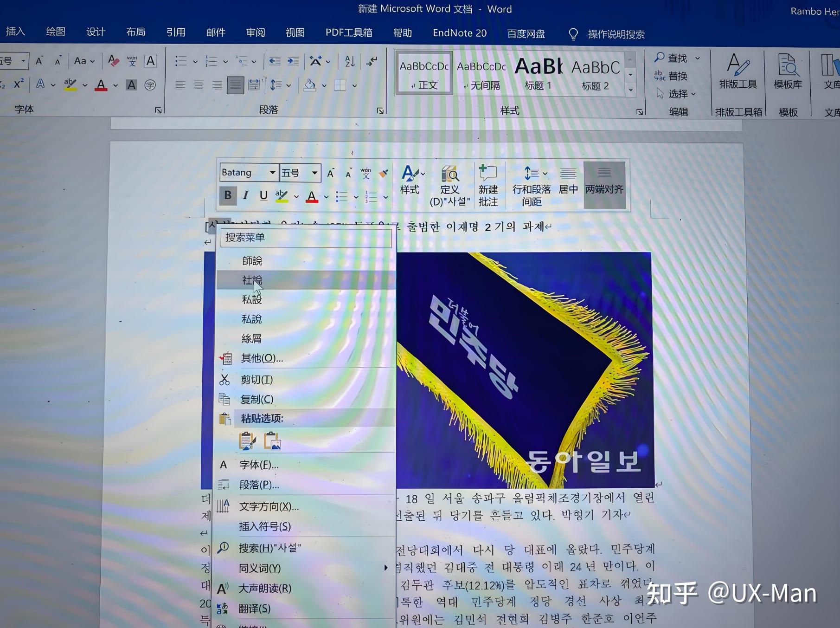Viewport: 840px width, 628px height.
Task: Click the ribbon Phonetic Guide icon
Action: point(132,61)
